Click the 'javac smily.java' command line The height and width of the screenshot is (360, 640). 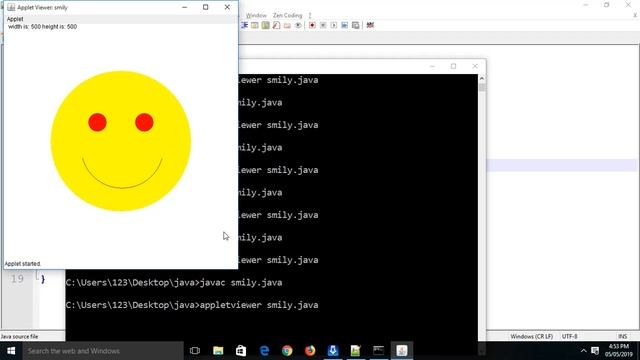coord(174,282)
